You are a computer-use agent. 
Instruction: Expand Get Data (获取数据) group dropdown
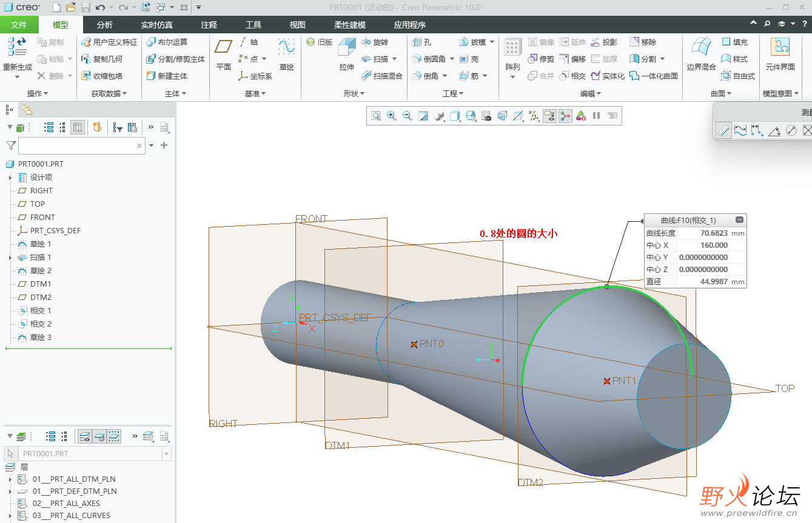109,93
